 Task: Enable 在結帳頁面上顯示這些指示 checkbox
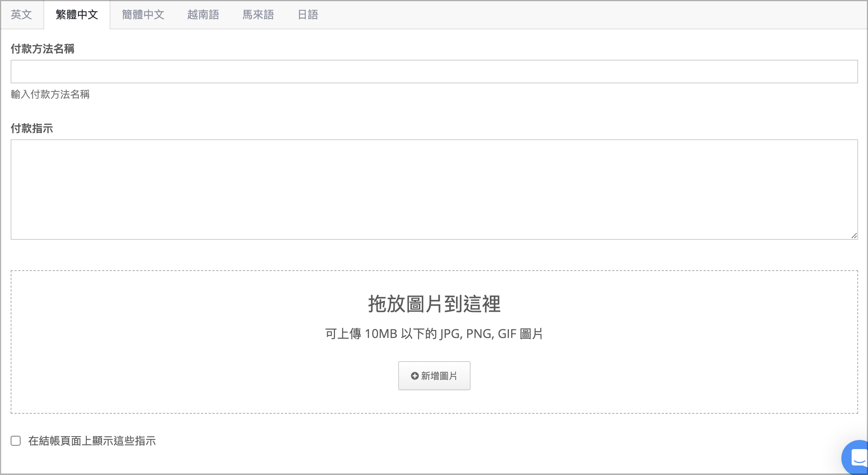tap(16, 441)
